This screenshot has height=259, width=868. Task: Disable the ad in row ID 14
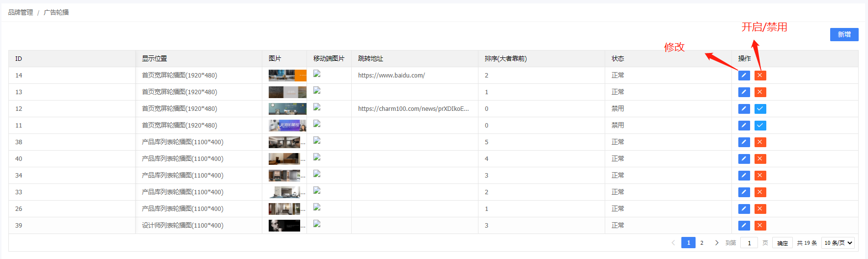click(760, 76)
